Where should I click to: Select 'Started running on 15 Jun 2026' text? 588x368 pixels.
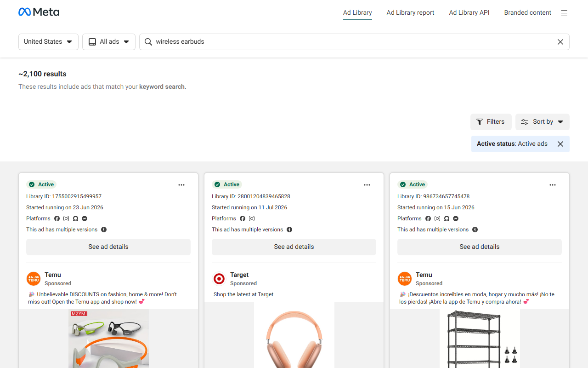[436, 207]
